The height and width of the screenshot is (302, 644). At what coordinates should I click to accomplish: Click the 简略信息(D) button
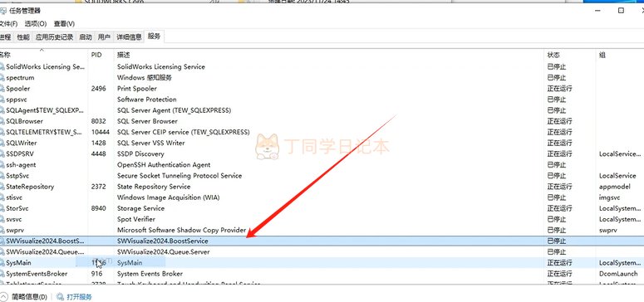pos(29,297)
